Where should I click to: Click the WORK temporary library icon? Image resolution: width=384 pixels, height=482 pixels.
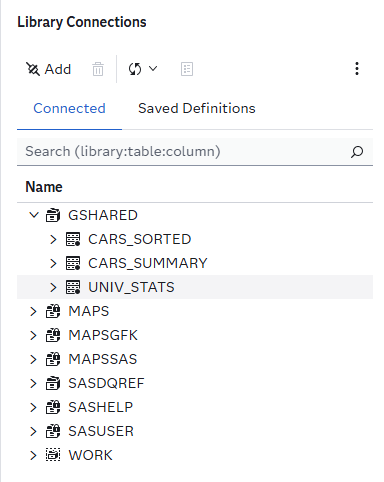53,455
